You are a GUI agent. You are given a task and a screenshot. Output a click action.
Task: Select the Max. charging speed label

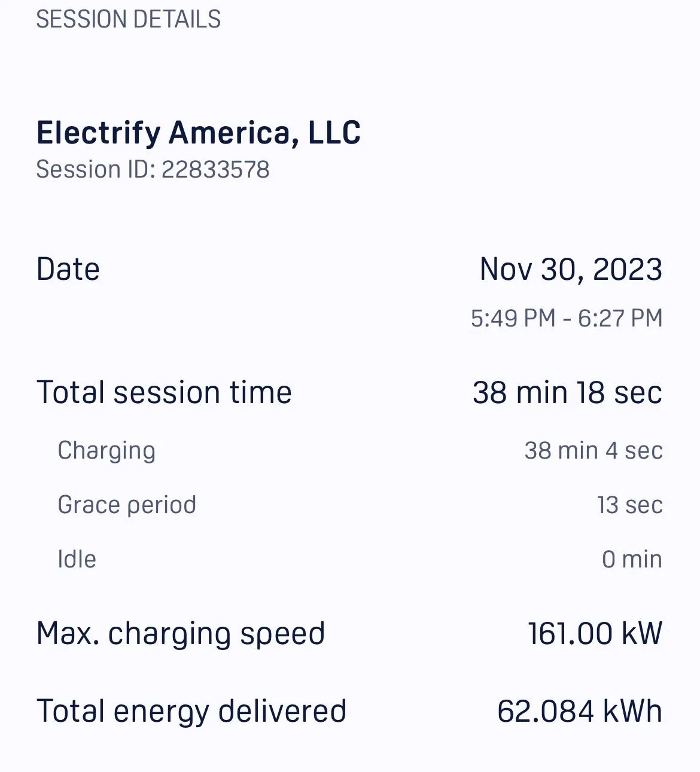click(181, 634)
